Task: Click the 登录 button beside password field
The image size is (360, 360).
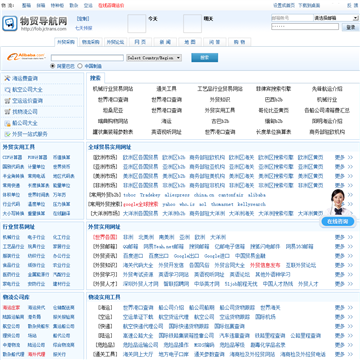Action: coord(351,27)
